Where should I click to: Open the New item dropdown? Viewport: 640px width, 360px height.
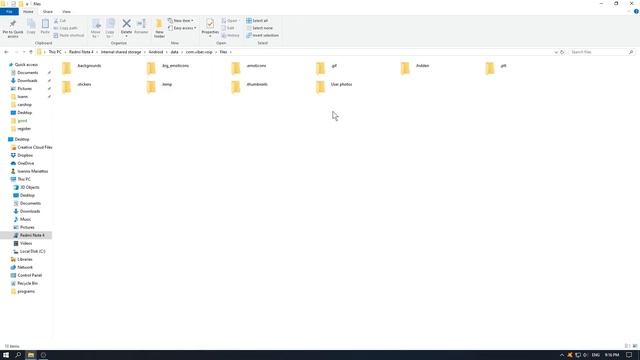click(x=181, y=20)
